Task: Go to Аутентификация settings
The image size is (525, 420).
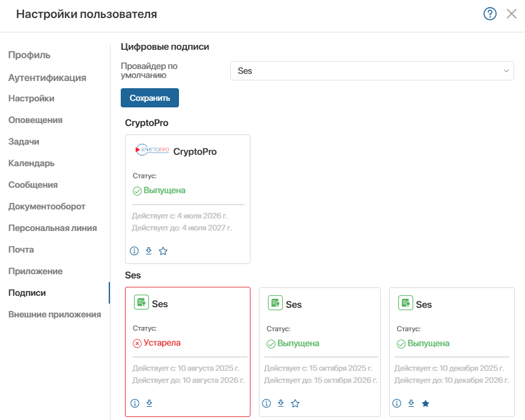Action: (47, 77)
